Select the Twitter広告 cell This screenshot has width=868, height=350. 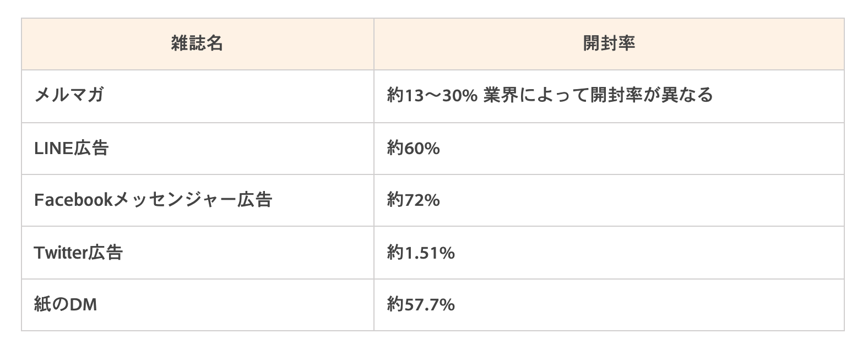tap(78, 253)
